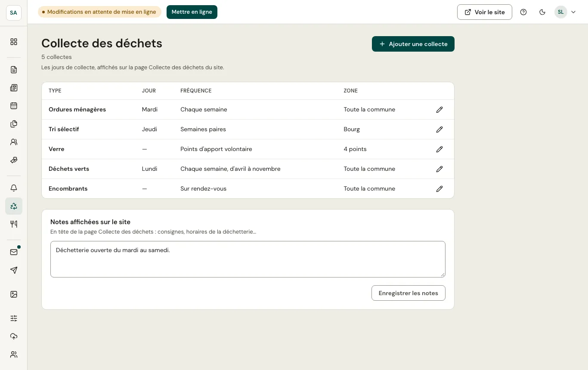Click the FRÉQUENCE column header
This screenshot has height=370, width=588.
[196, 91]
